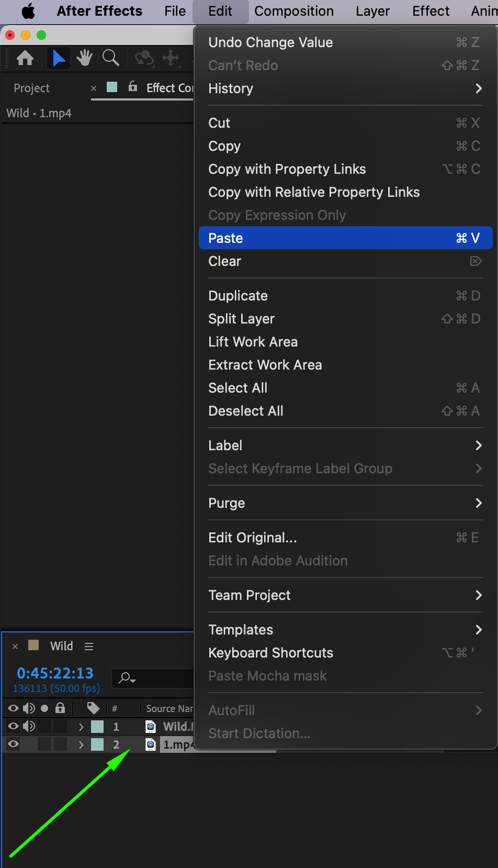Hide layer 1 video with eye toggle
This screenshot has height=868, width=498.
(13, 726)
